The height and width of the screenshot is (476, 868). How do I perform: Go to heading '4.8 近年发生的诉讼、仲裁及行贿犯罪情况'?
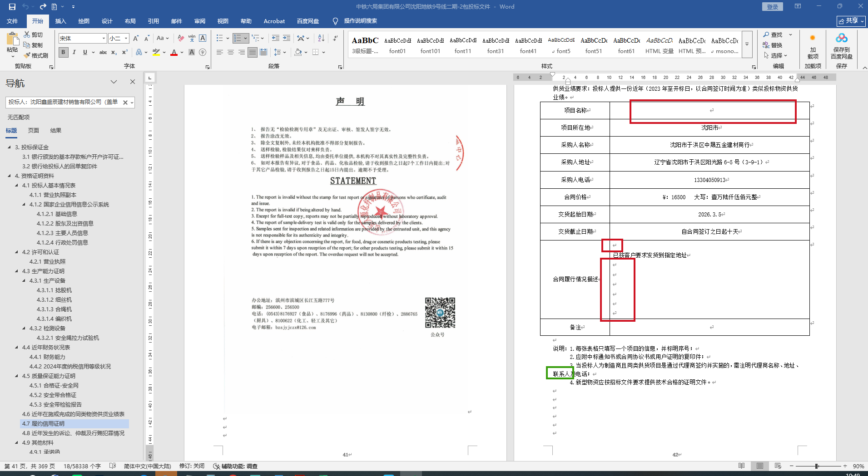(x=74, y=433)
